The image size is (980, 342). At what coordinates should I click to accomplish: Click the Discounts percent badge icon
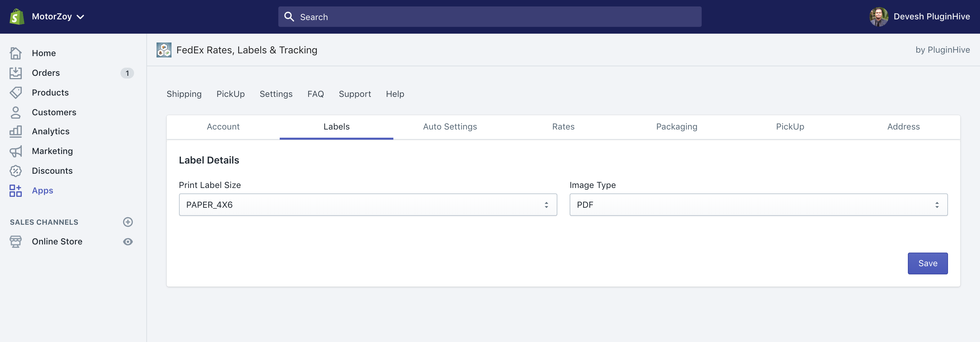pyautogui.click(x=16, y=171)
